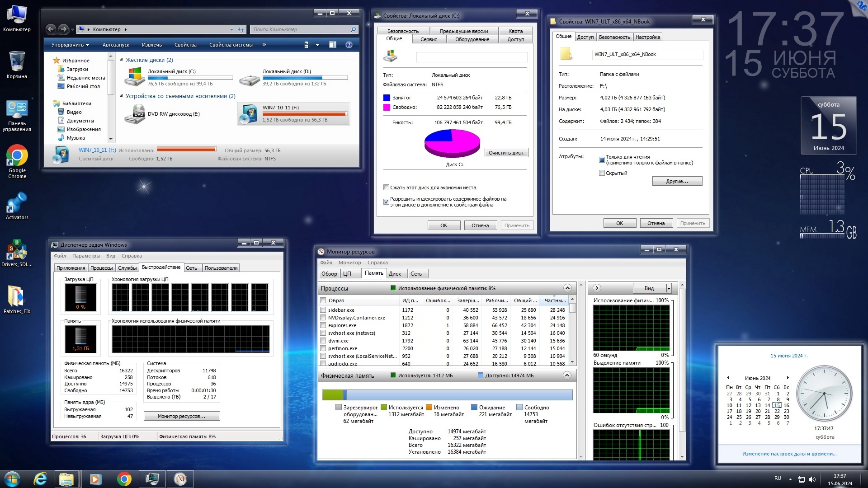Screen dimensions: 868x488
Task: Click the volume speaker tray icon
Action: (x=812, y=479)
